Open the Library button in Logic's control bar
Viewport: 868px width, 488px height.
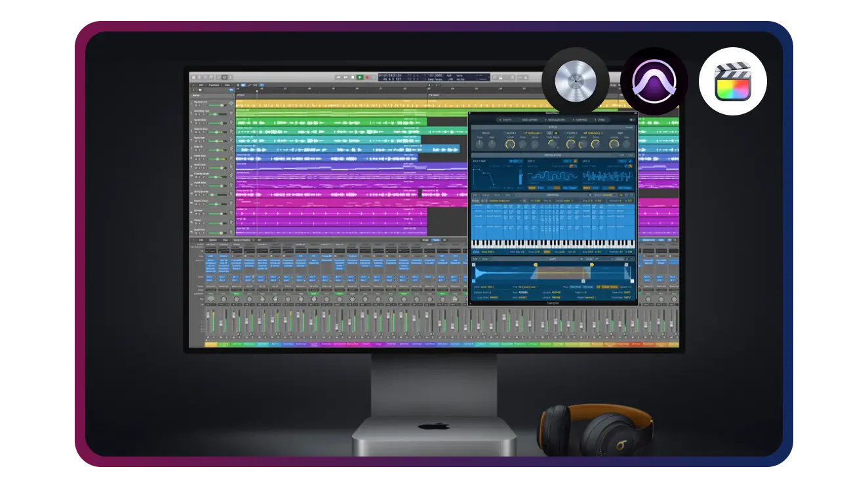[x=193, y=77]
